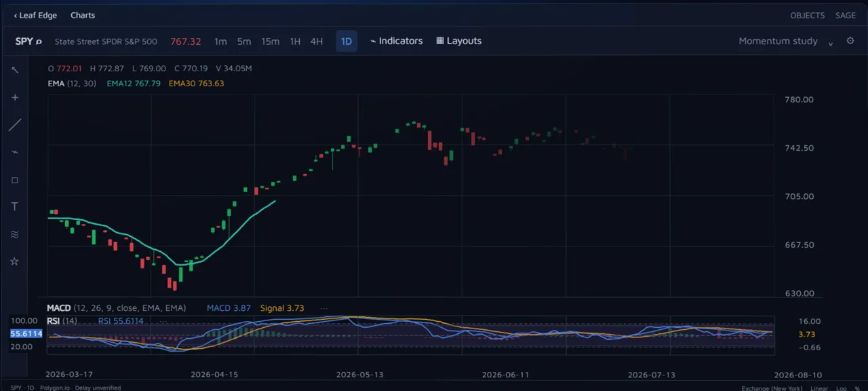Image resolution: width=868 pixels, height=391 pixels.
Task: Select the zigzag pattern tool
Action: [15, 152]
